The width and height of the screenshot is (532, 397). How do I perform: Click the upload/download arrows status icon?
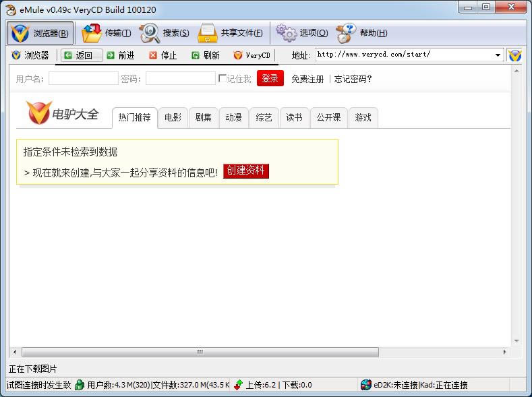pyautogui.click(x=239, y=385)
